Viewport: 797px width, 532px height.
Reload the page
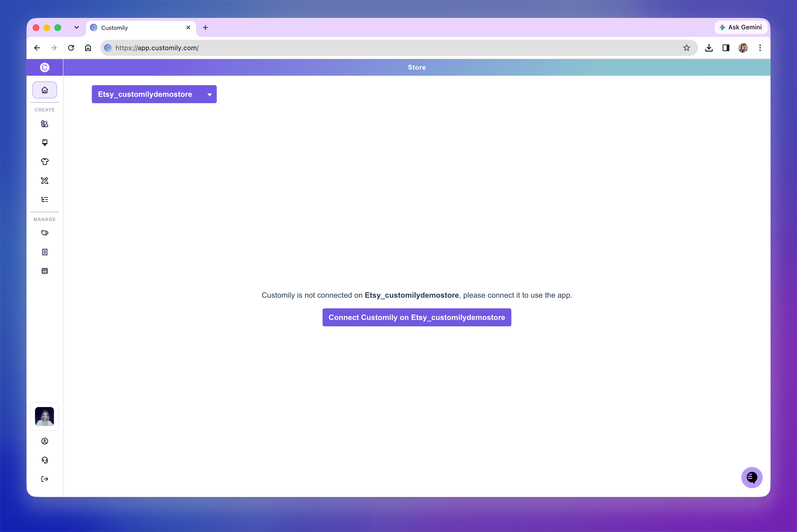pos(71,48)
